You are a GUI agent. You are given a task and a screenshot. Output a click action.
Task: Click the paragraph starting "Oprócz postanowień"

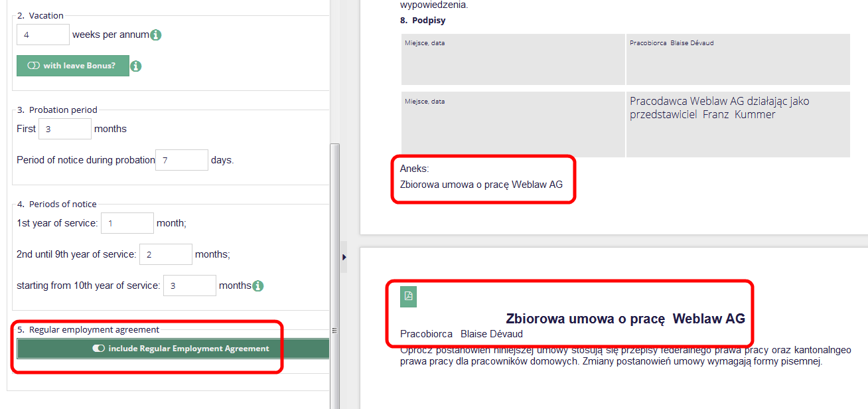625,356
